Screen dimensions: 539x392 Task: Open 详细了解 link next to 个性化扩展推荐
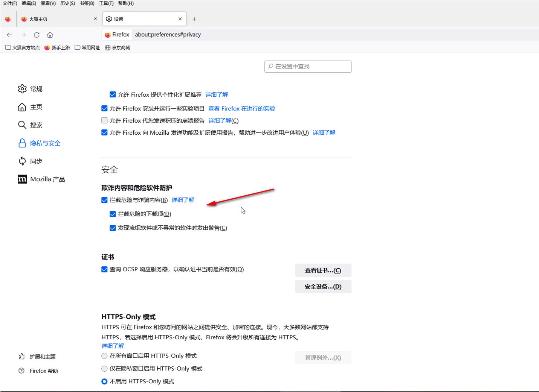coord(217,94)
